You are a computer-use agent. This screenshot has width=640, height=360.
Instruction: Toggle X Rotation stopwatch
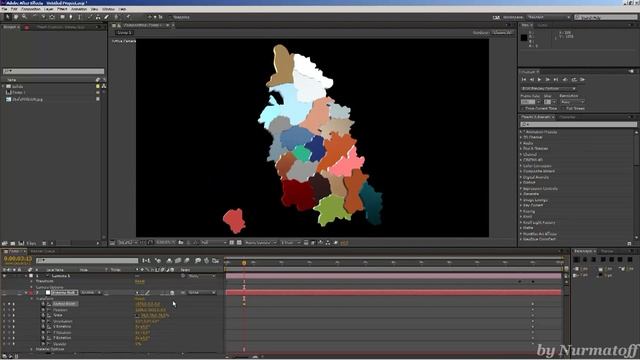(x=43, y=327)
